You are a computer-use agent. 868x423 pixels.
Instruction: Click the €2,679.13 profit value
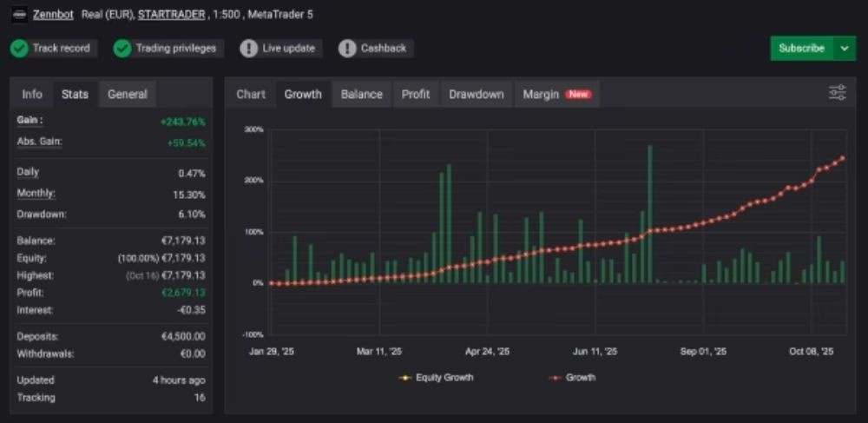[183, 293]
